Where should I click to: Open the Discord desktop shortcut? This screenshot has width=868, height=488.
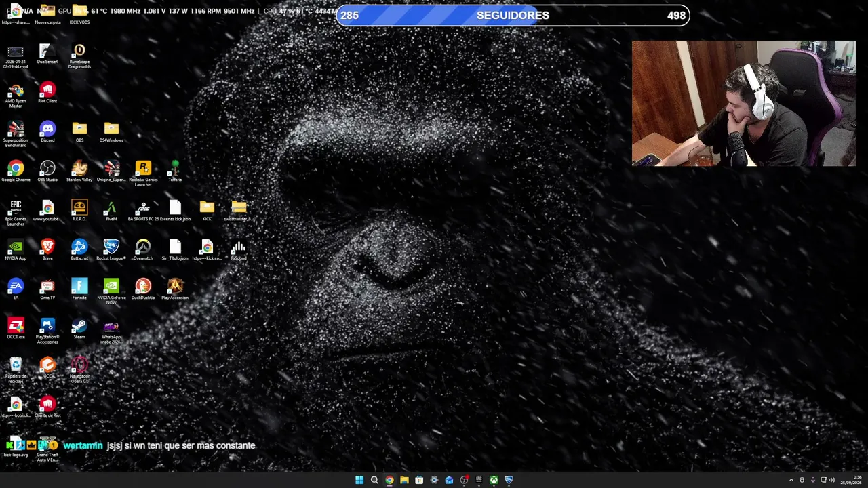[47, 131]
